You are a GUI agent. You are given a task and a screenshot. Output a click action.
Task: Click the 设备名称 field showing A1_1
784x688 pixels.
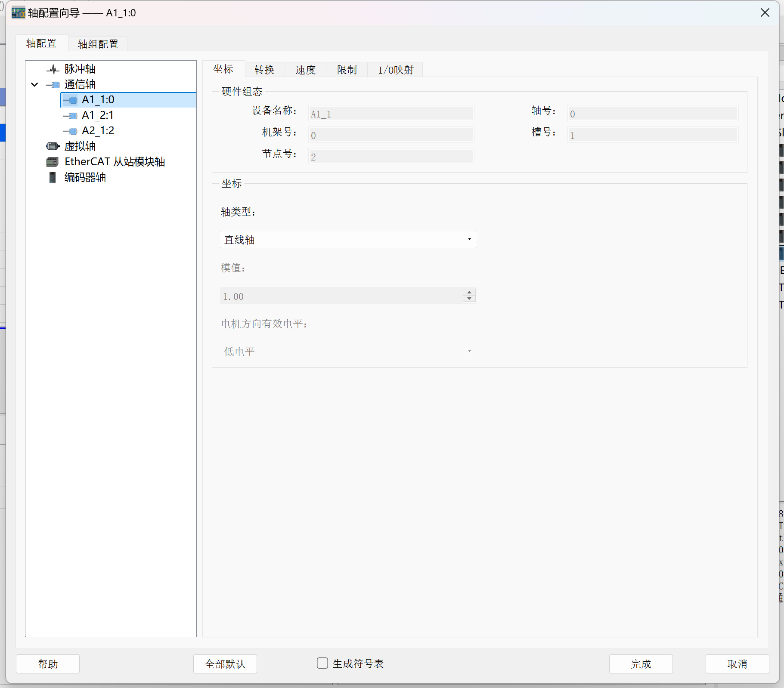(391, 114)
